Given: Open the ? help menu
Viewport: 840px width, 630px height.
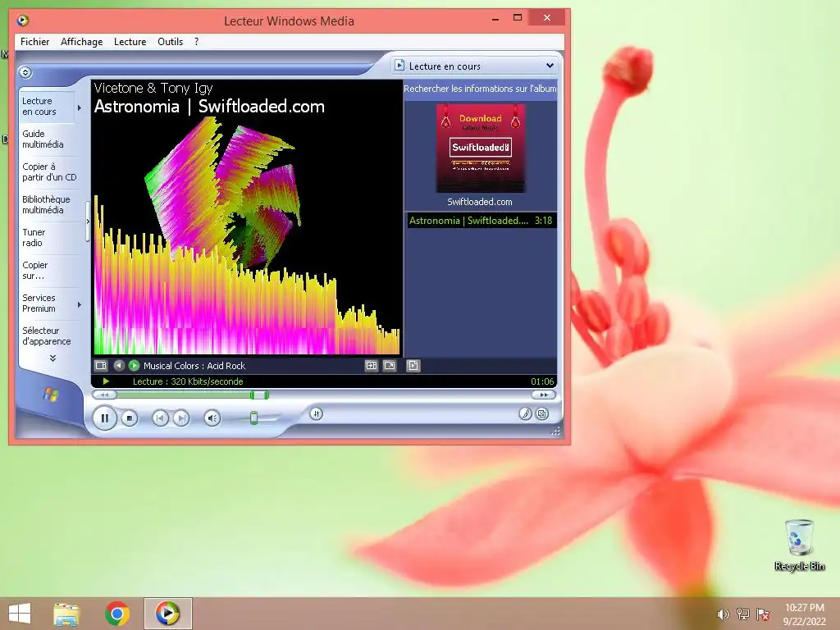Looking at the screenshot, I should 197,42.
